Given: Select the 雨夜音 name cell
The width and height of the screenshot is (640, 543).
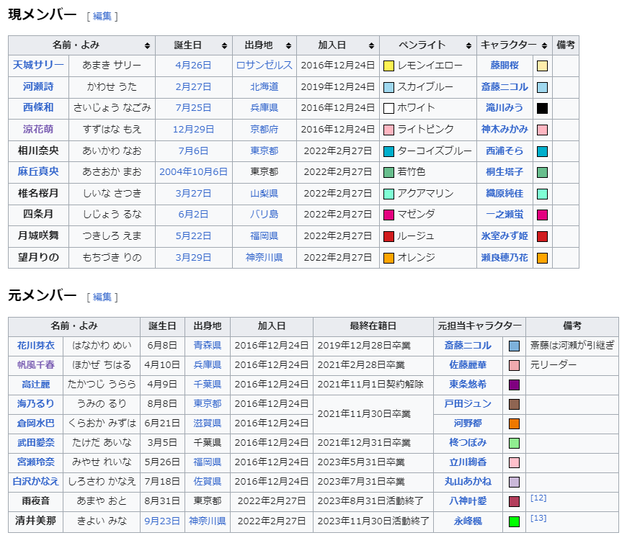Looking at the screenshot, I should 36,501.
